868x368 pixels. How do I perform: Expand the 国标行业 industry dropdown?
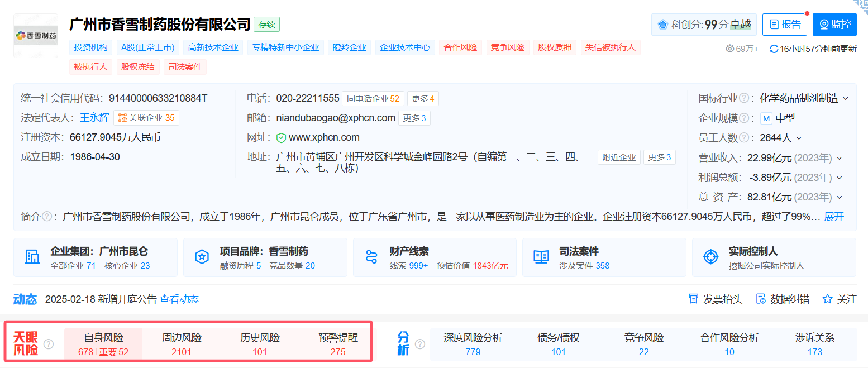pos(845,99)
